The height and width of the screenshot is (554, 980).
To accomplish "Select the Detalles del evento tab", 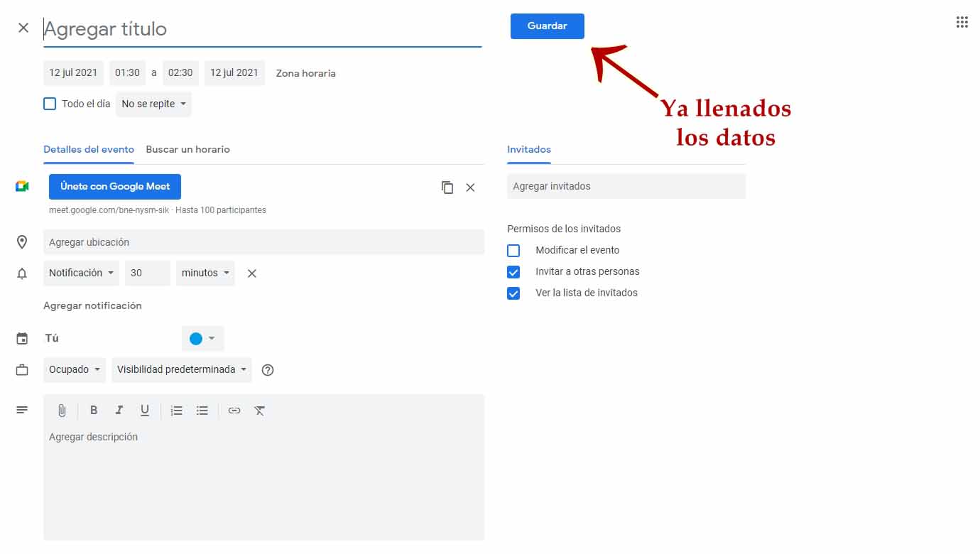I will (88, 149).
